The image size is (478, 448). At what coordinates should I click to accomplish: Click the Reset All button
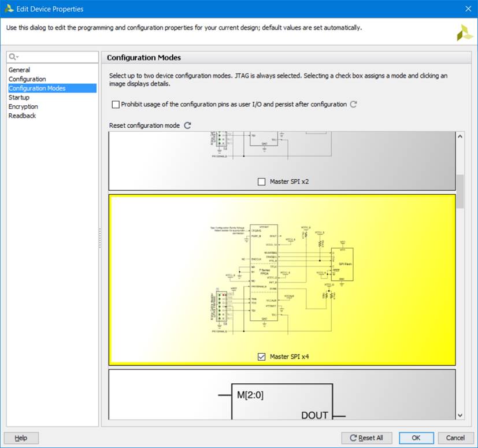pyautogui.click(x=366, y=438)
